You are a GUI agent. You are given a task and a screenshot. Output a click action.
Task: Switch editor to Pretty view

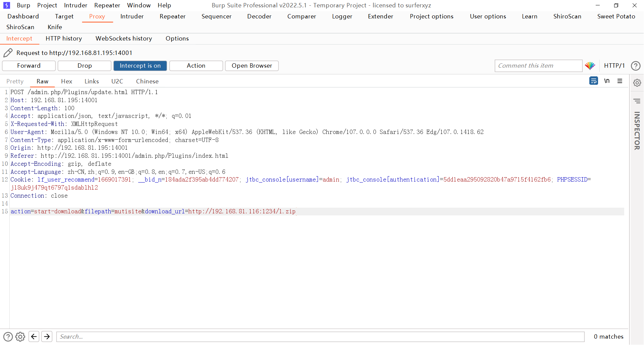tap(15, 81)
